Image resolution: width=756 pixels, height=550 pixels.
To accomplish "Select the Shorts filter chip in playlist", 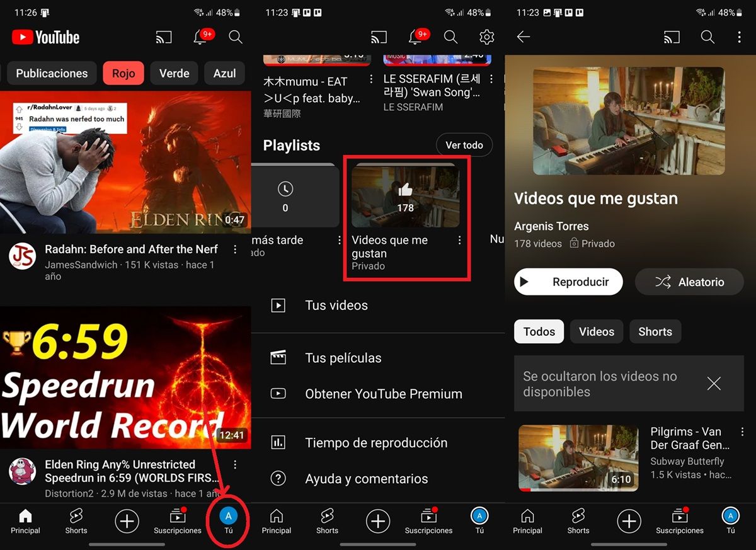I will pos(655,331).
